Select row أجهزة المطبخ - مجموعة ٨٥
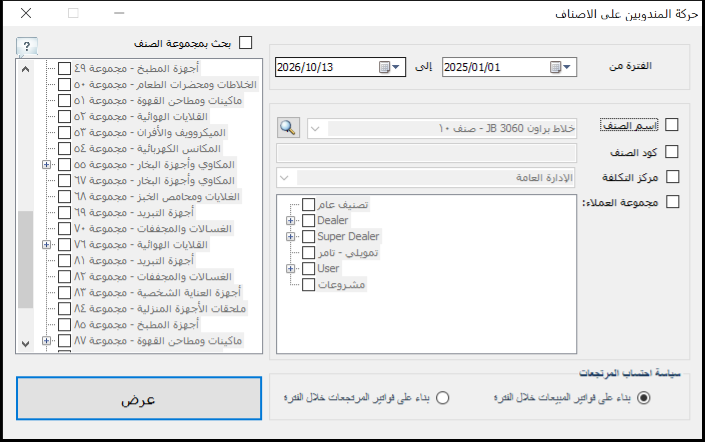 tap(136, 325)
